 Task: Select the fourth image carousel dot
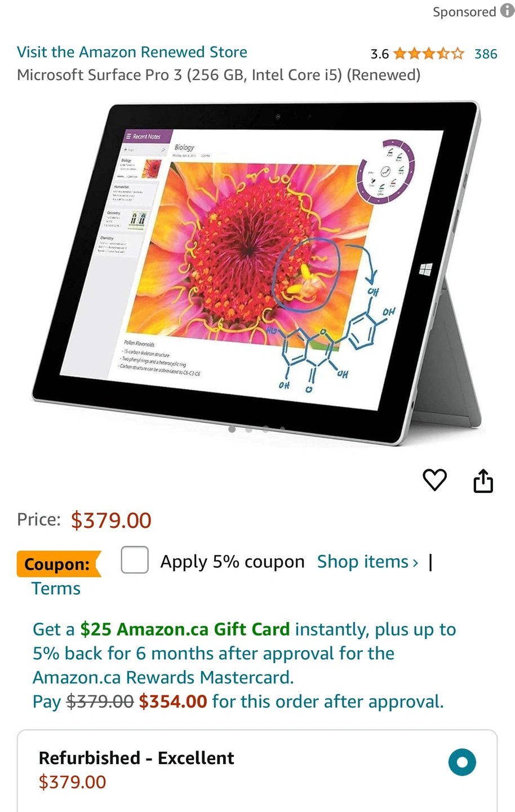[x=282, y=429]
